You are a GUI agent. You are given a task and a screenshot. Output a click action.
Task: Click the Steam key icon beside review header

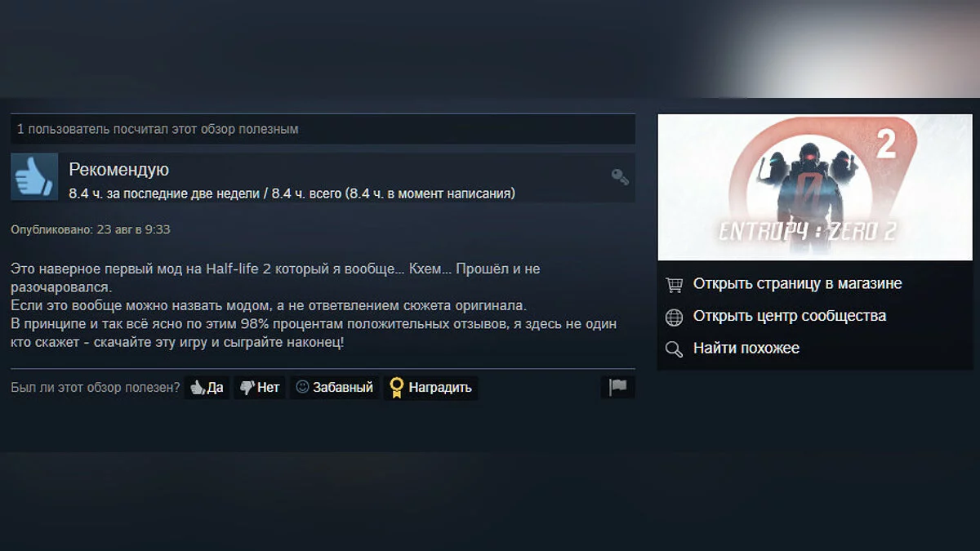tap(620, 176)
